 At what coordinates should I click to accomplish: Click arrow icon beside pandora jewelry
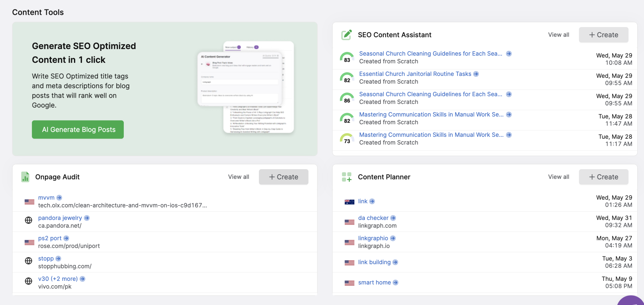pos(87,218)
